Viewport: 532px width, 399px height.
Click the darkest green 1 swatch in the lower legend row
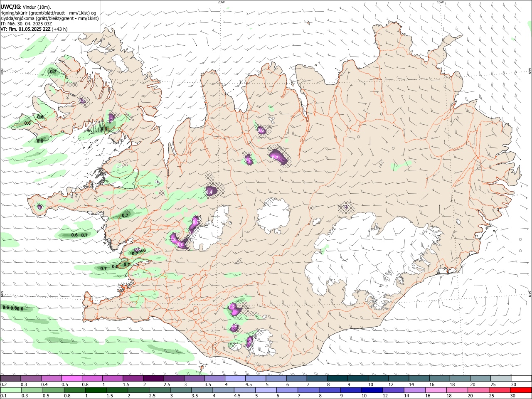click(x=96, y=390)
